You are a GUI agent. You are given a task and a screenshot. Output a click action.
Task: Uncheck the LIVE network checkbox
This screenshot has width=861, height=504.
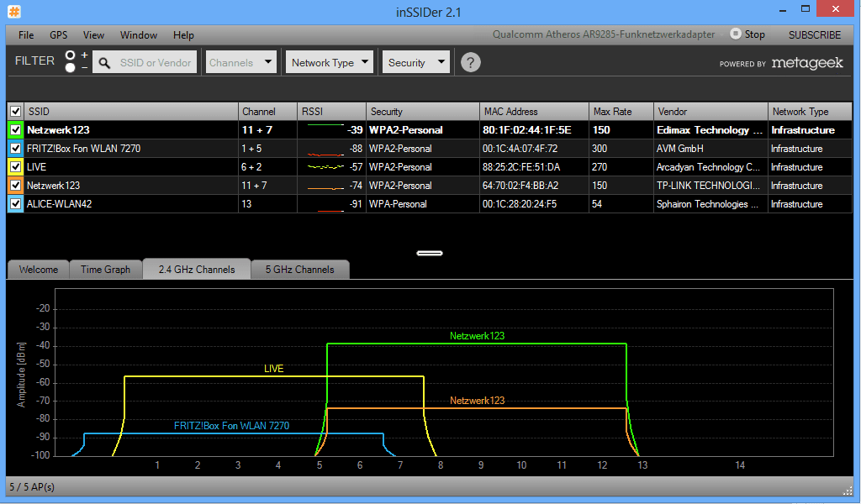tap(15, 166)
